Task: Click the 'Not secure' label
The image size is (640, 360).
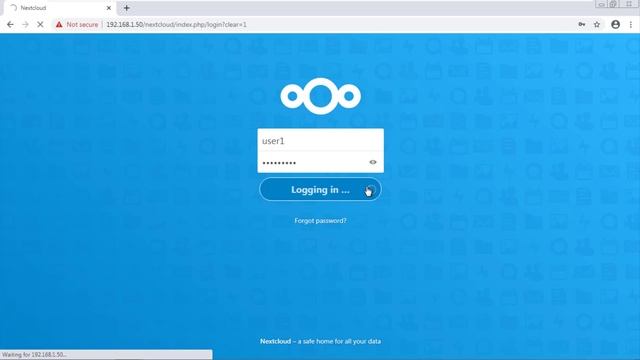Action: (82, 24)
